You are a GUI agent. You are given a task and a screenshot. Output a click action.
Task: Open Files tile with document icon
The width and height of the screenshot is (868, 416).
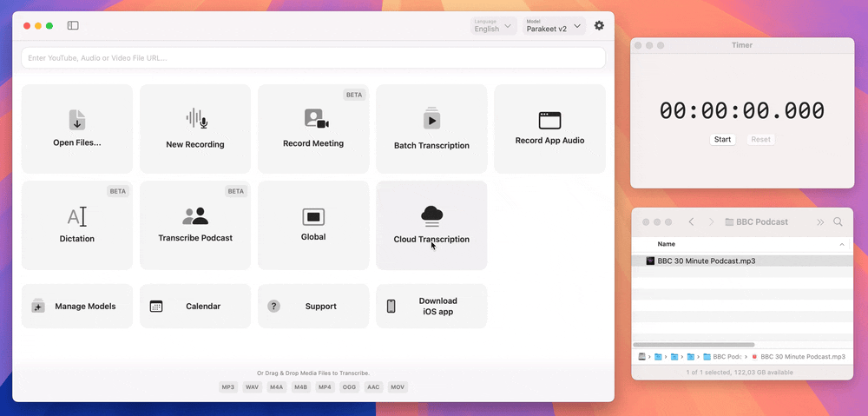click(x=76, y=120)
